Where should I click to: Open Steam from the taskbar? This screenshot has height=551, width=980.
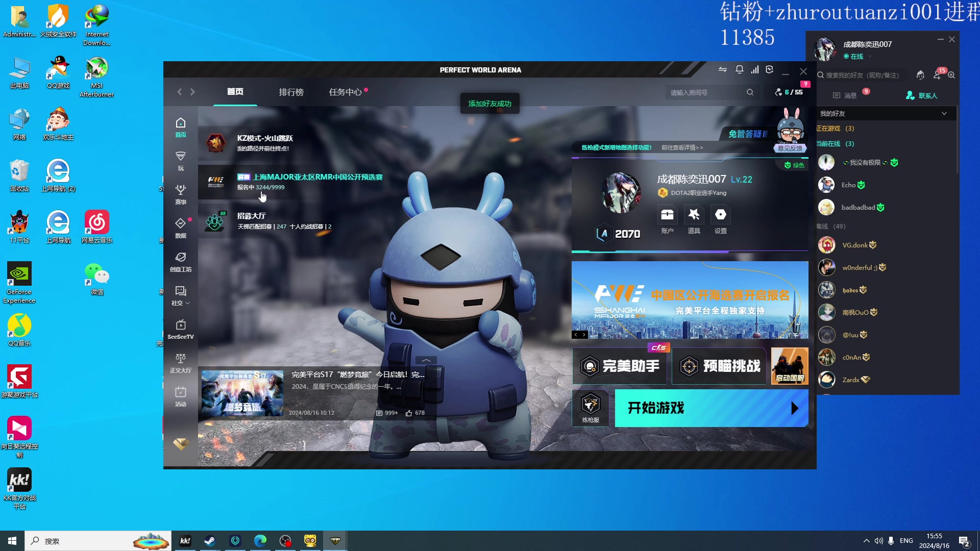(x=210, y=541)
